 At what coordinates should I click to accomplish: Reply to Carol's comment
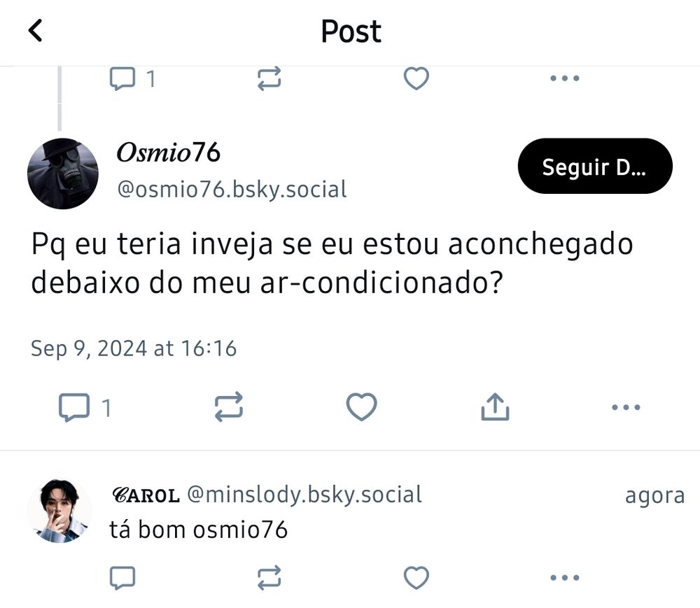point(122,578)
